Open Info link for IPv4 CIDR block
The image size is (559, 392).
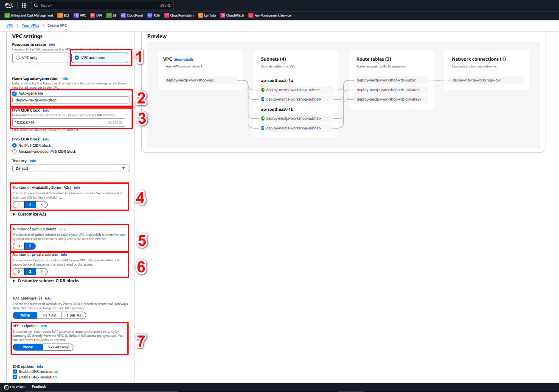(46, 110)
